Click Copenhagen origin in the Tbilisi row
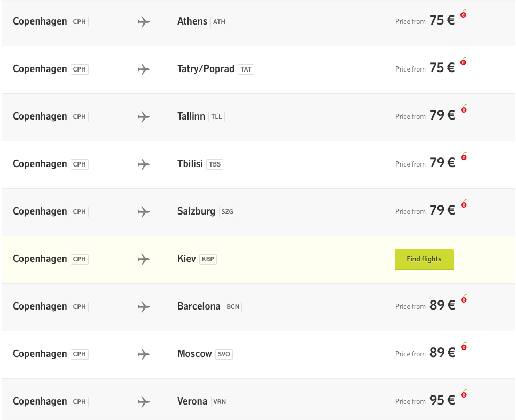516x420 pixels. click(x=40, y=164)
